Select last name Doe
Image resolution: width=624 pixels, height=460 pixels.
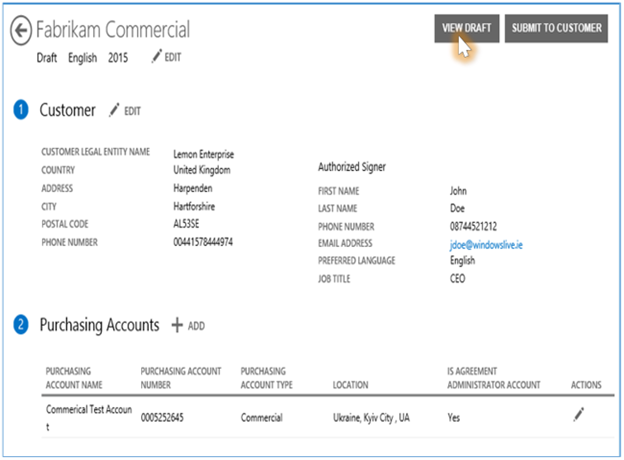pyautogui.click(x=457, y=208)
